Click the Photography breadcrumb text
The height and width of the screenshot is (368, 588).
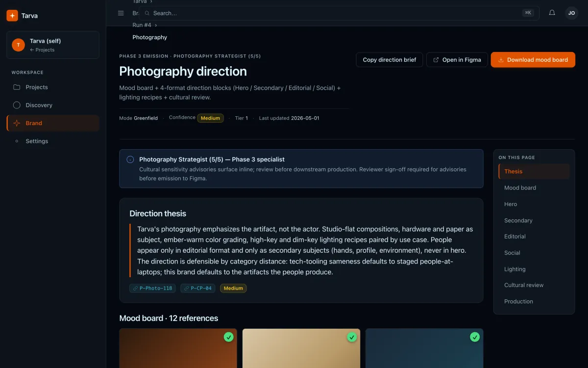[150, 37]
